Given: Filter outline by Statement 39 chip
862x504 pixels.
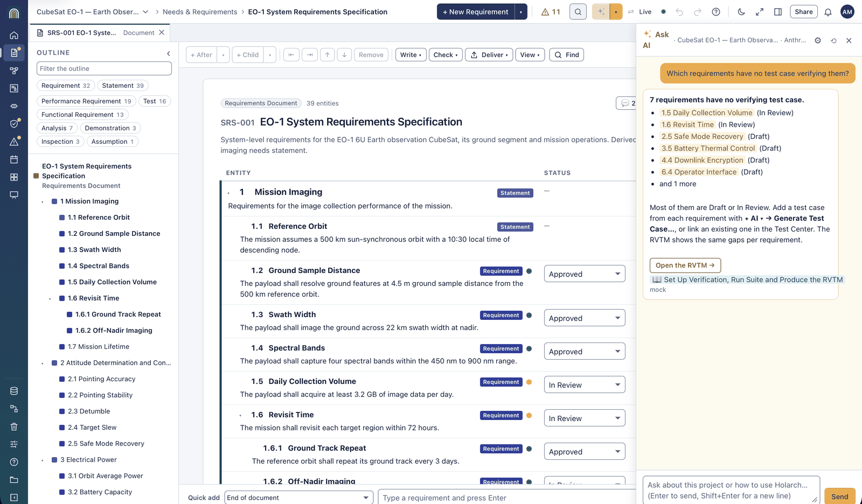Looking at the screenshot, I should point(123,86).
